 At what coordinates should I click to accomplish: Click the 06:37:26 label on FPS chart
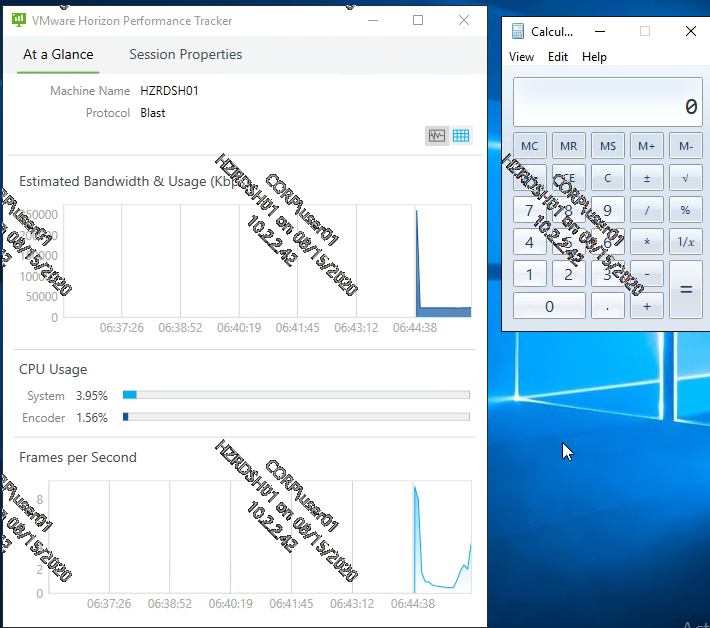[109, 604]
